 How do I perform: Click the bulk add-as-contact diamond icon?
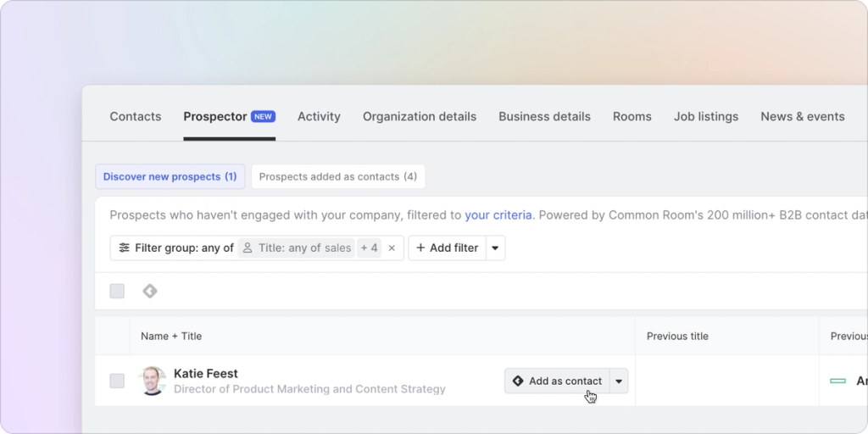coord(150,292)
